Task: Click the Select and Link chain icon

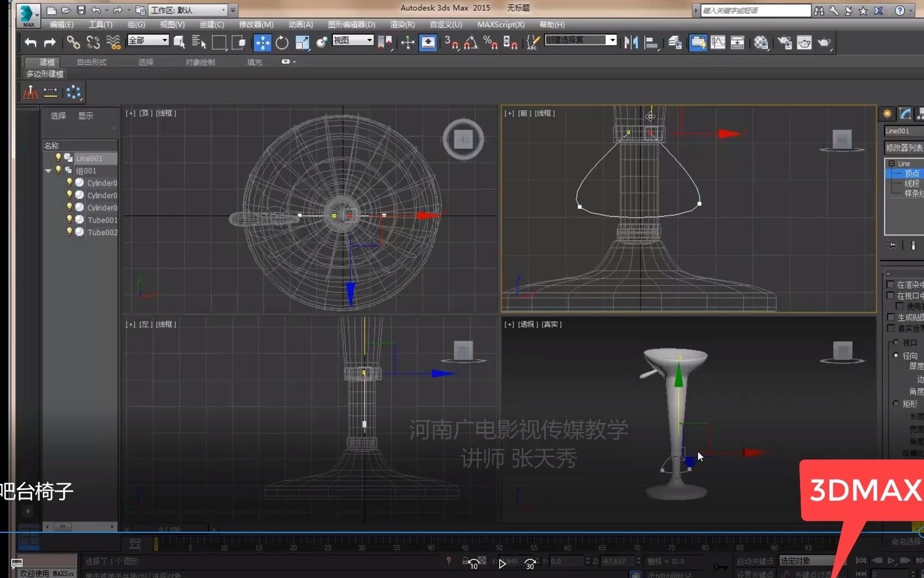Action: click(73, 42)
